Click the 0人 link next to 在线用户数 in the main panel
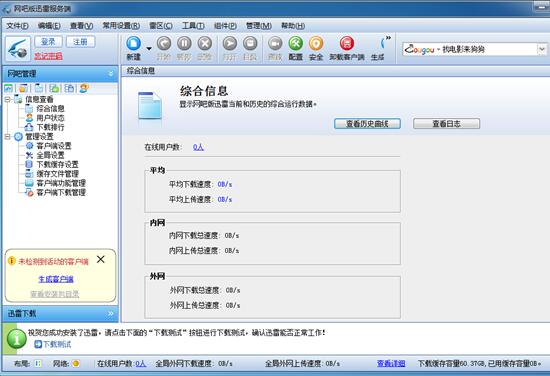This screenshot has height=376, width=550. pos(198,147)
